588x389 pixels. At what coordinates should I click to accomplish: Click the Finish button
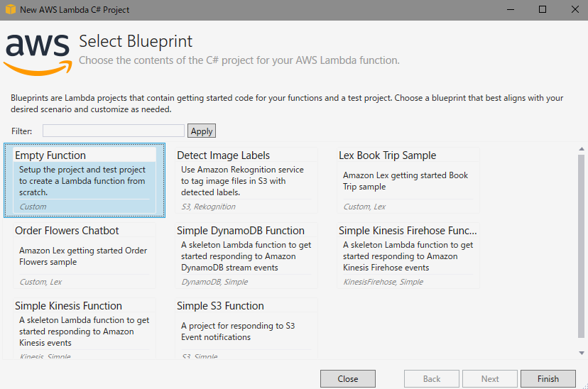point(548,378)
